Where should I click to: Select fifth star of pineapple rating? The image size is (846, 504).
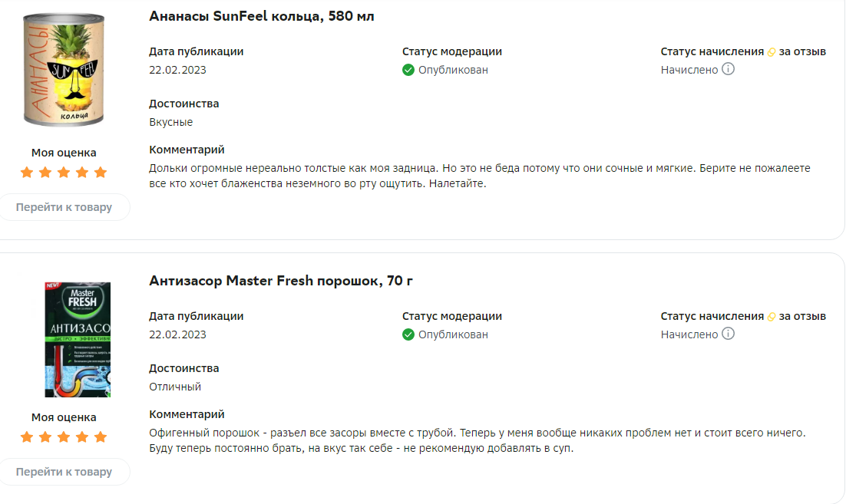[101, 173]
